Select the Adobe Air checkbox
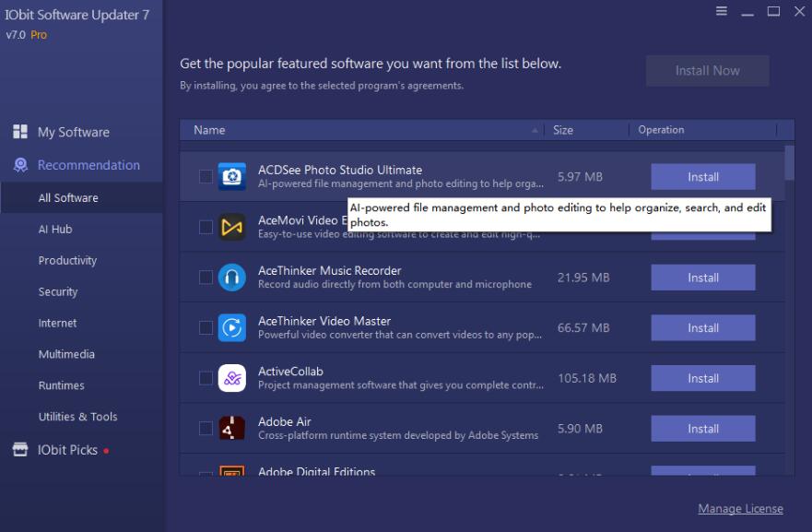Image resolution: width=812 pixels, height=532 pixels. tap(206, 429)
